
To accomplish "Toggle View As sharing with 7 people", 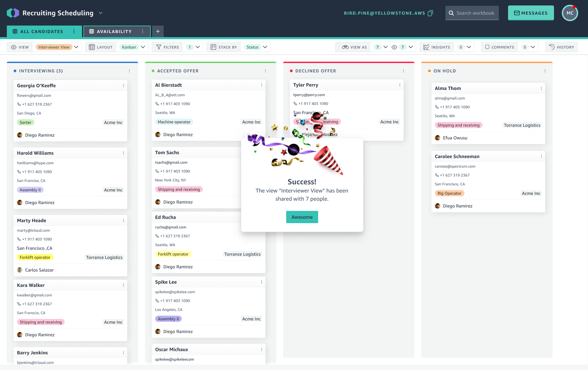I will (378, 47).
